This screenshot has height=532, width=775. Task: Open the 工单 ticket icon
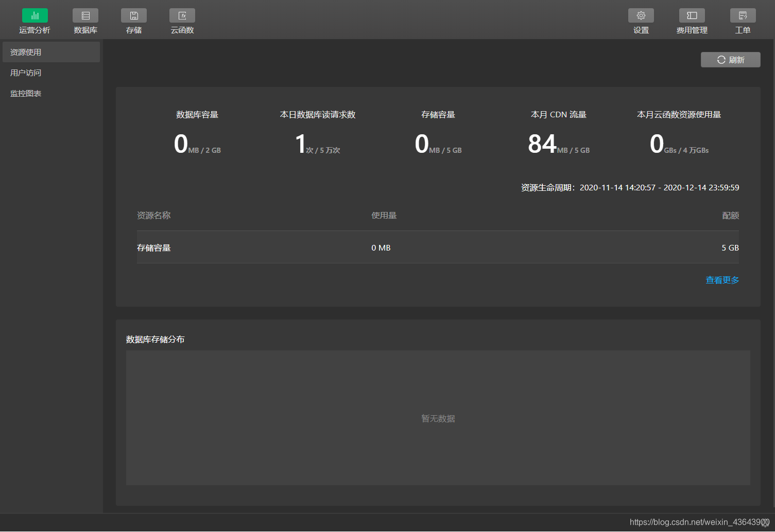(743, 15)
